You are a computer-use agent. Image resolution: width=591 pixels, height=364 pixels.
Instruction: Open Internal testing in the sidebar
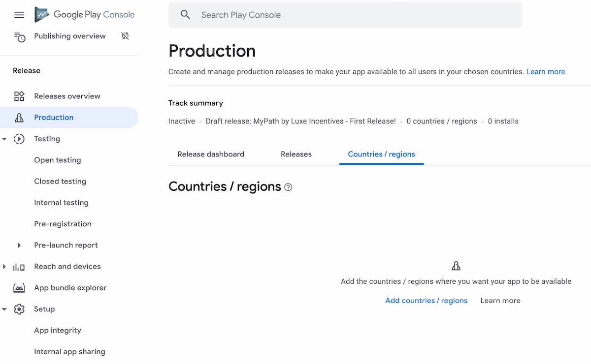point(62,203)
